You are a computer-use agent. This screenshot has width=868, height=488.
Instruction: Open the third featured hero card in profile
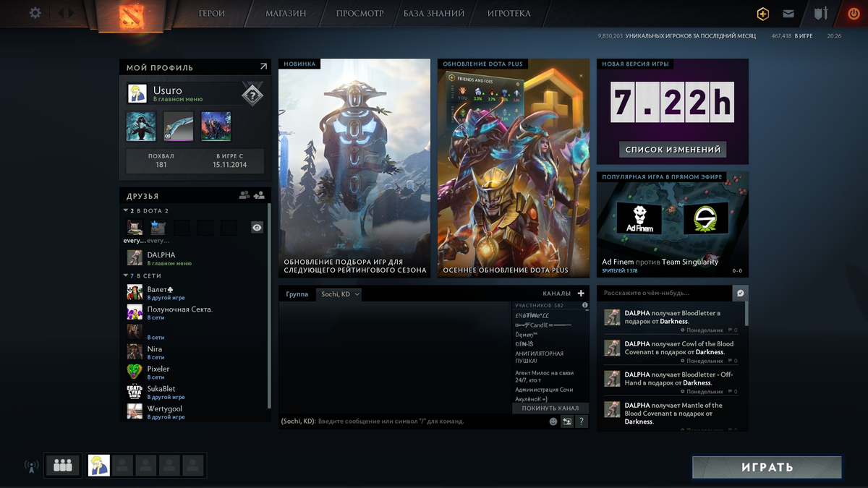pyautogui.click(x=216, y=126)
